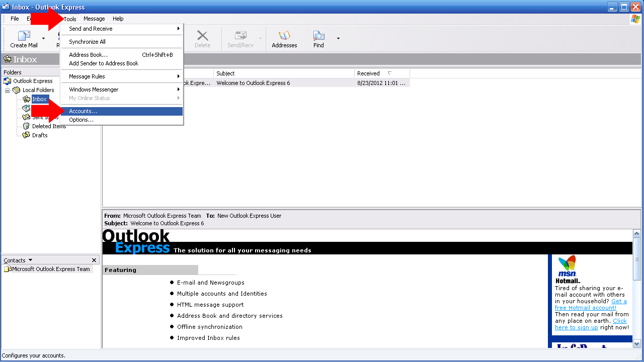Viewport: 644px width, 362px height.
Task: Click the Send/Recv toolbar icon
Action: (240, 36)
